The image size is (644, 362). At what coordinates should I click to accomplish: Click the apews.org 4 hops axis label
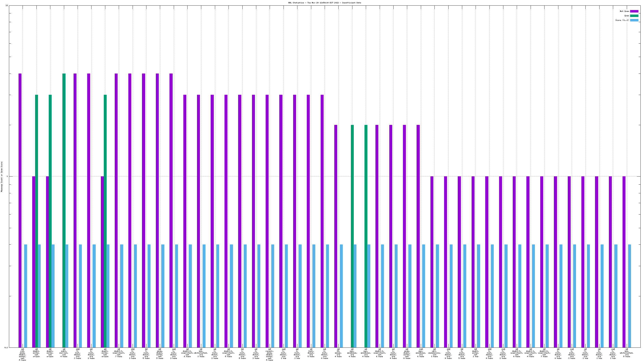click(x=338, y=353)
